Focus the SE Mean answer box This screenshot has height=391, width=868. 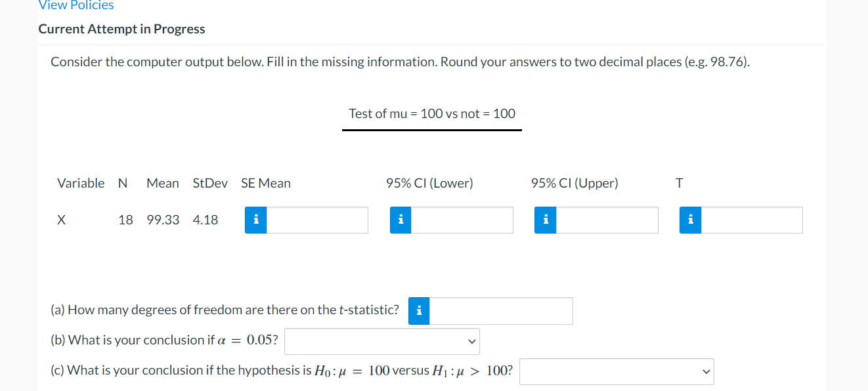[x=317, y=220]
